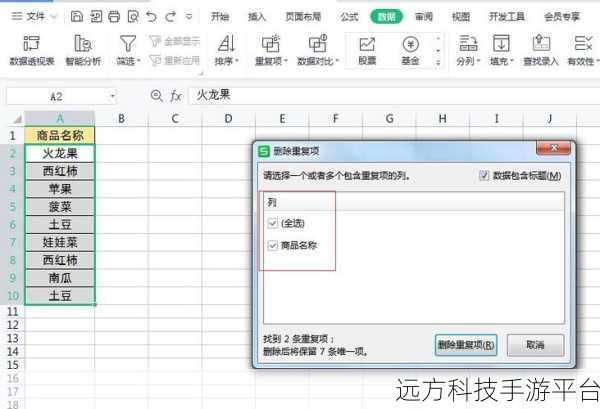Click cell A4 containing 苹果
This screenshot has width=600, height=409.
point(60,189)
